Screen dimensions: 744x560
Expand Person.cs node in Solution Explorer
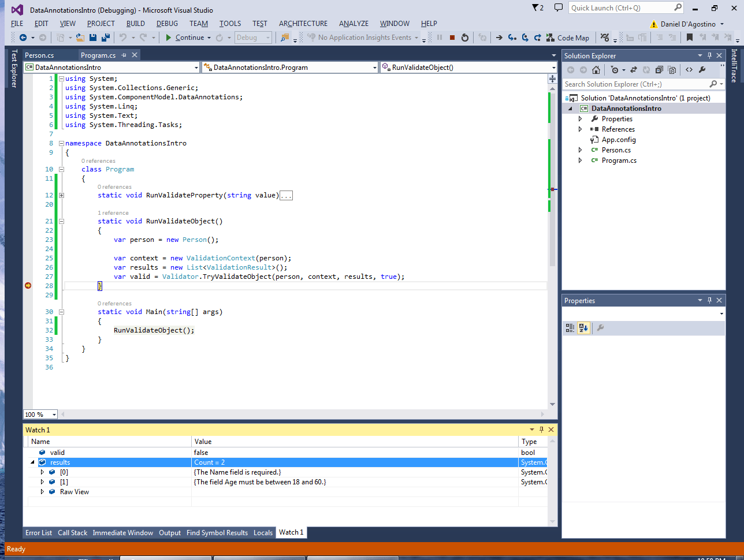coord(581,150)
